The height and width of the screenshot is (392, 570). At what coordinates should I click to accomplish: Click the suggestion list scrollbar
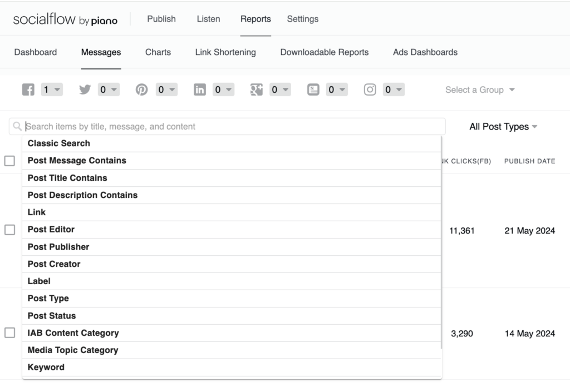441,242
